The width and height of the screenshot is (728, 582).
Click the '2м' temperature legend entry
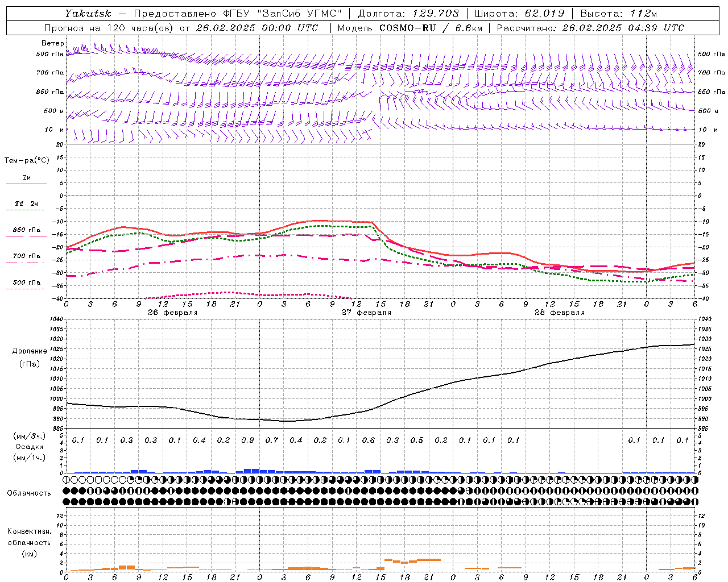pos(27,177)
